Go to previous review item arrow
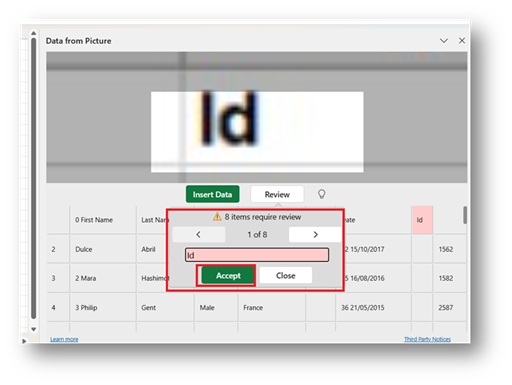The height and width of the screenshot is (385, 512). [x=199, y=235]
